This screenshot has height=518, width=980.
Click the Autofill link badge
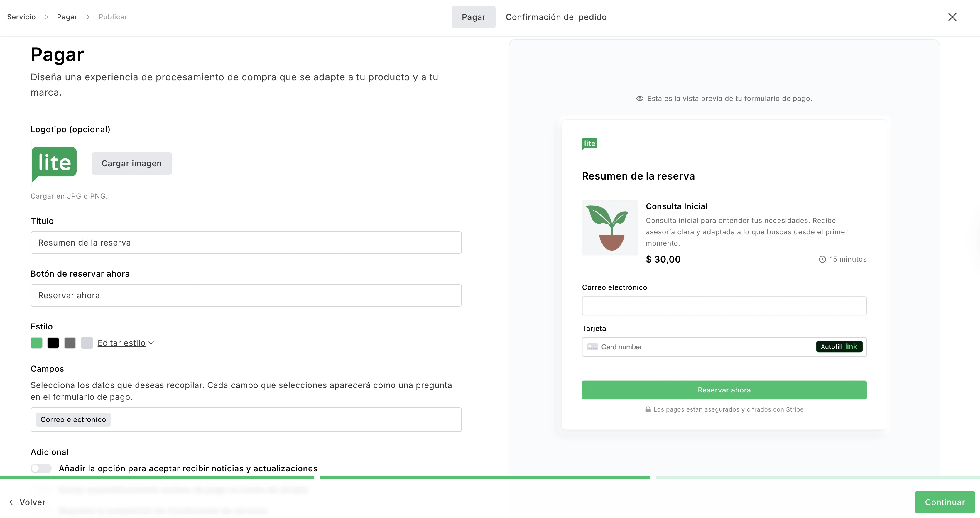click(x=839, y=346)
